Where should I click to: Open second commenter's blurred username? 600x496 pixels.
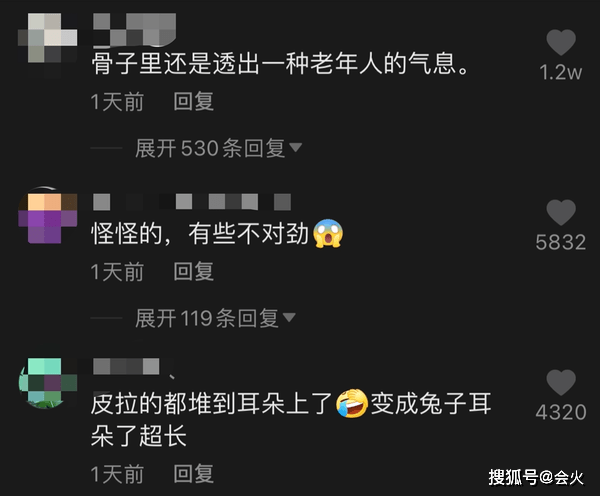pos(192,202)
